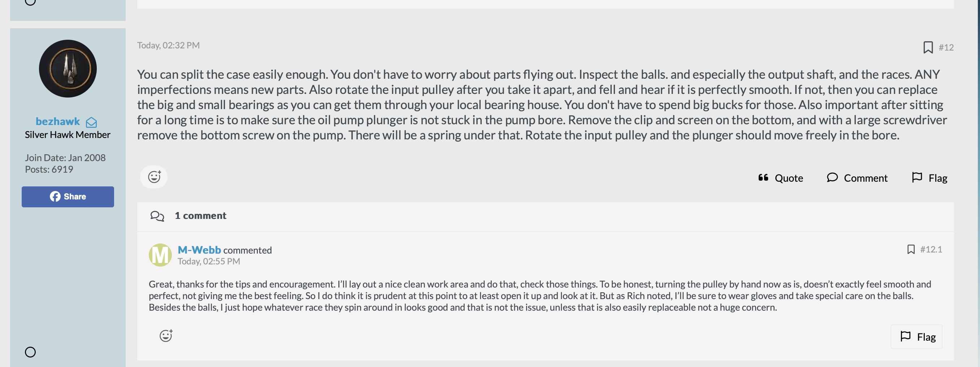Select the circle at bottom of bezhawk's sidebar

[x=30, y=352]
